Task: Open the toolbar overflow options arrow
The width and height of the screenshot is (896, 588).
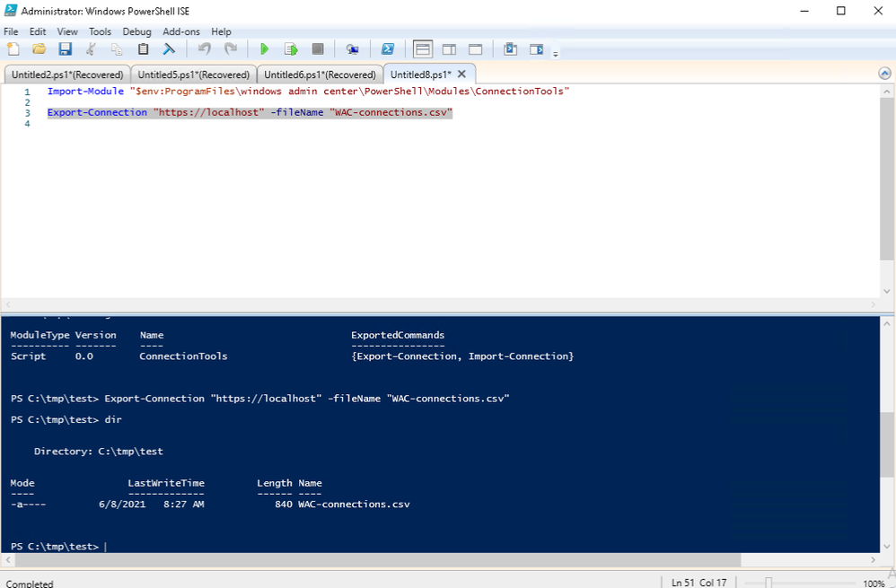Action: 556,54
